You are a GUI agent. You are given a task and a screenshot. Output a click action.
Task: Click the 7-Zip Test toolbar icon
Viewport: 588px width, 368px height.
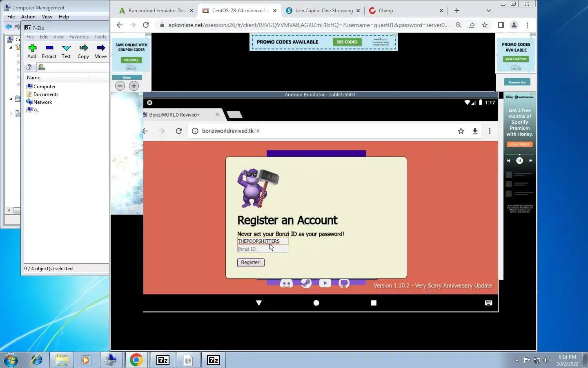(x=66, y=48)
